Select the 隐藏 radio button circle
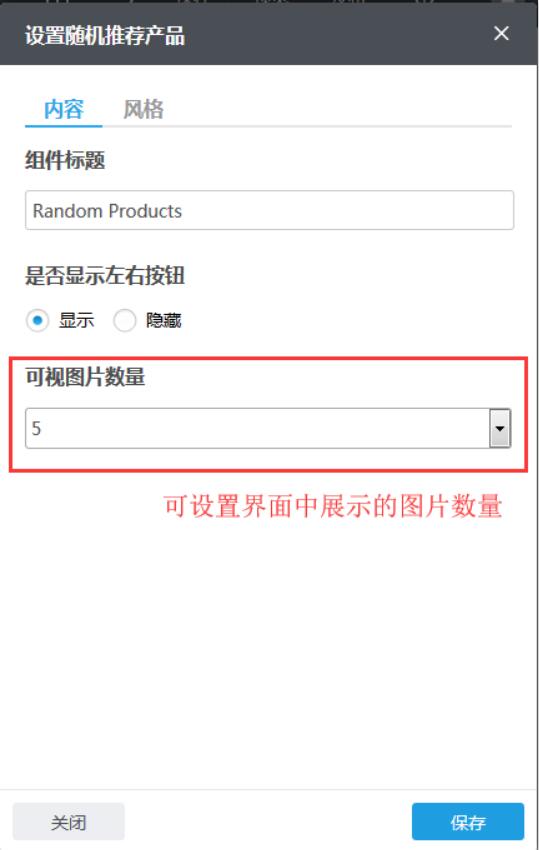 click(x=124, y=320)
